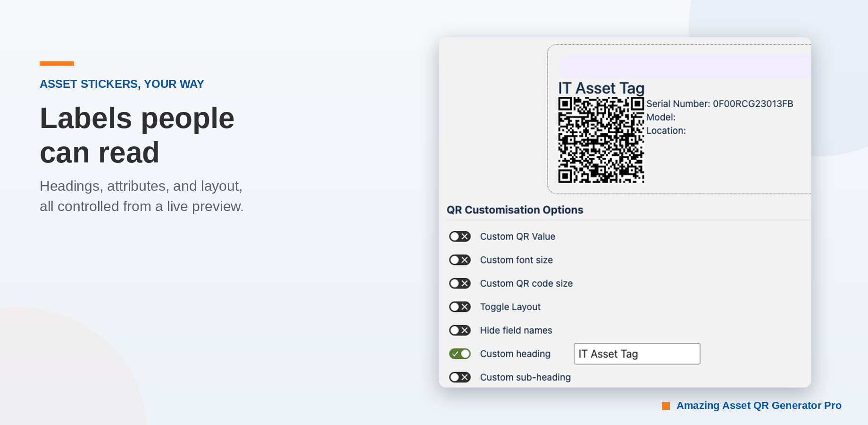The image size is (868, 425).
Task: Turn on Custom font size switch
Action: click(x=460, y=260)
